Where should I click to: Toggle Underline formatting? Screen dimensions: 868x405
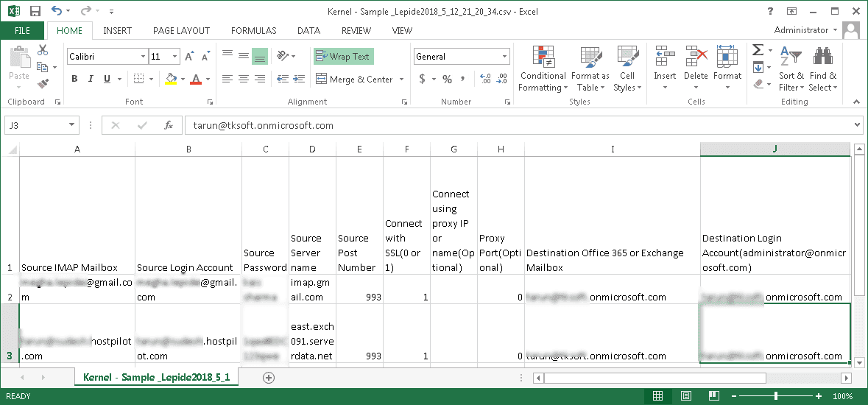click(107, 80)
